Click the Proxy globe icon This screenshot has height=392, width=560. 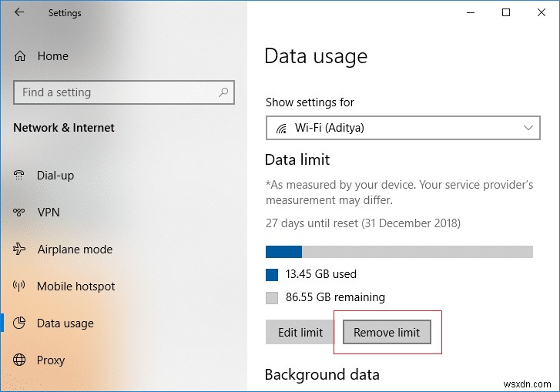(20, 360)
